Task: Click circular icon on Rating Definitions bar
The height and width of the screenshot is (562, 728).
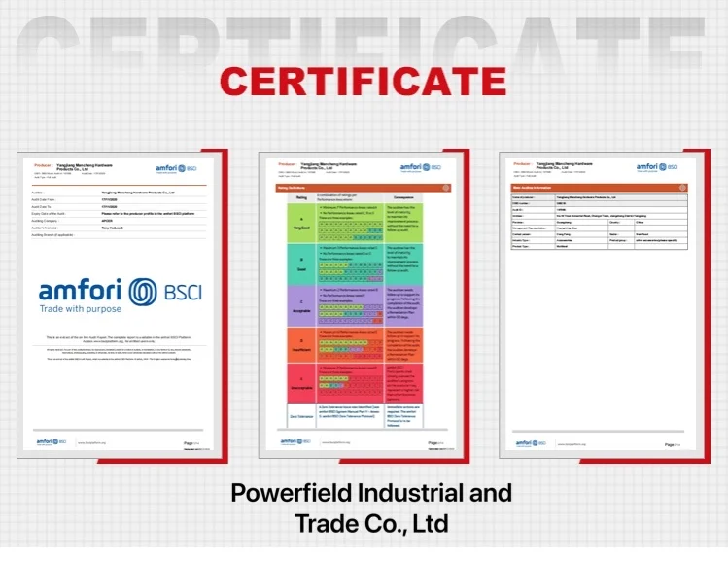Action: tap(445, 187)
